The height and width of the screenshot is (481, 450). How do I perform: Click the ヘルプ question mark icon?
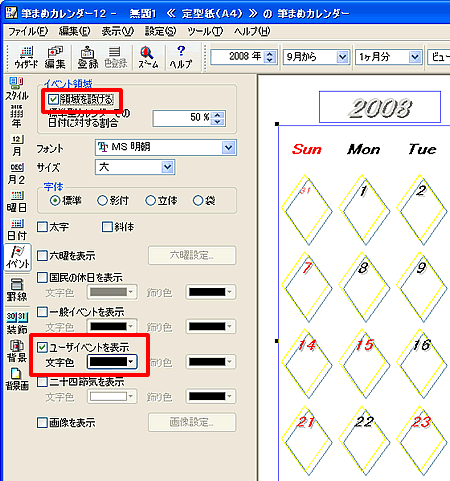pyautogui.click(x=181, y=57)
